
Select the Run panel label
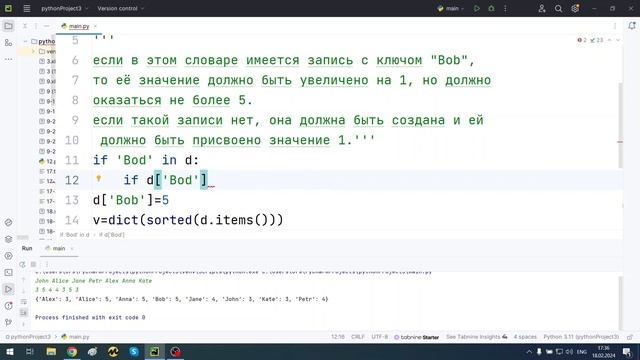[27, 248]
